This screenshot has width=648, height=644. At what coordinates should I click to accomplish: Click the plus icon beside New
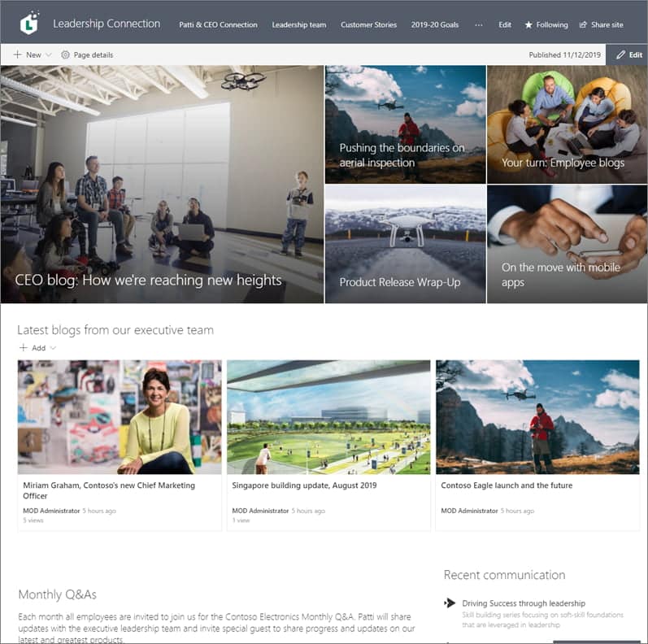(18, 55)
